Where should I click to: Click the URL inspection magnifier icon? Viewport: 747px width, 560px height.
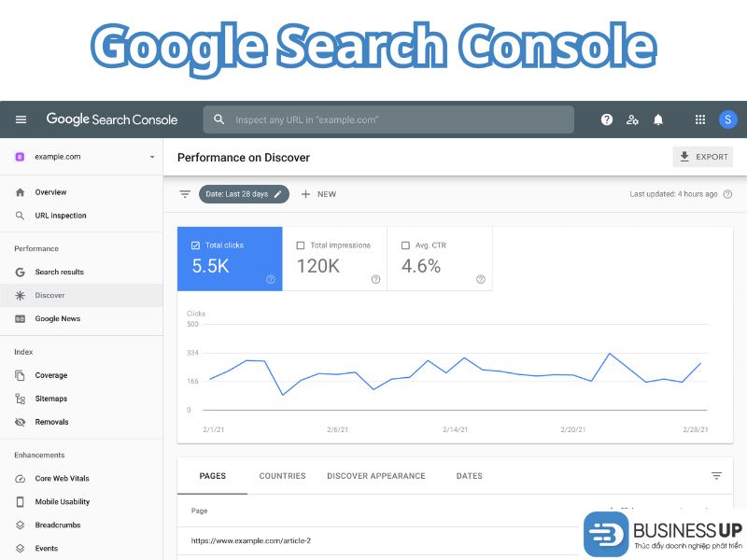coord(20,216)
